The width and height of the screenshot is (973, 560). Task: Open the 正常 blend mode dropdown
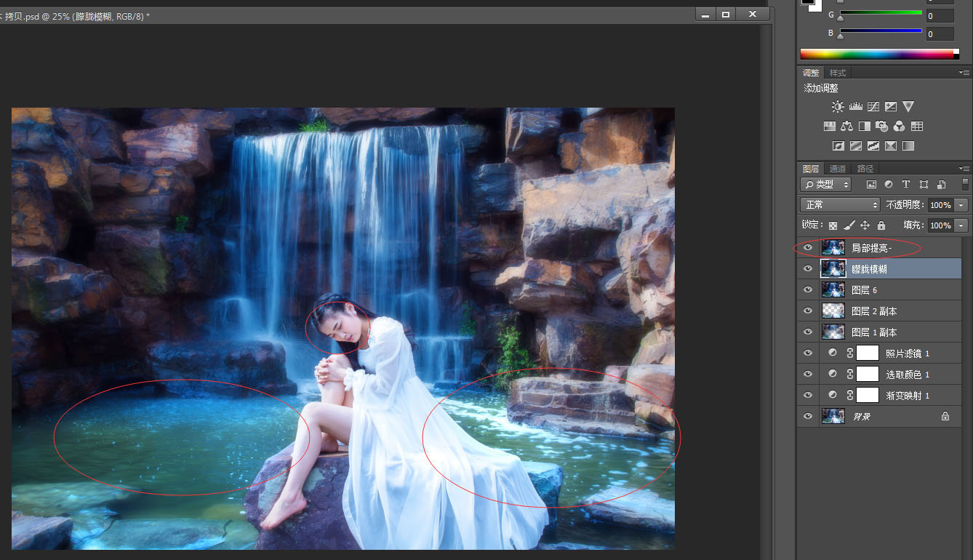click(x=840, y=205)
